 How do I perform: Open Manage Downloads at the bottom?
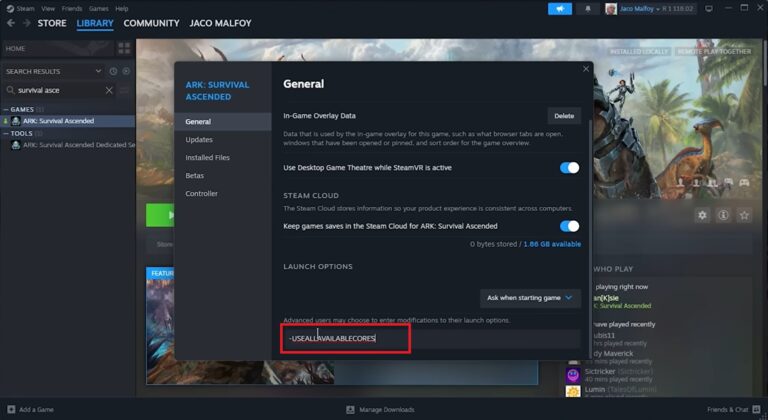385,410
